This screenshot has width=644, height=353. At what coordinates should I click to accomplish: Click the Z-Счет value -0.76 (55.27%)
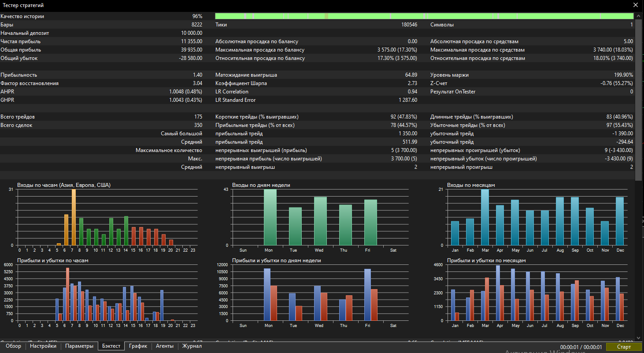tap(616, 83)
